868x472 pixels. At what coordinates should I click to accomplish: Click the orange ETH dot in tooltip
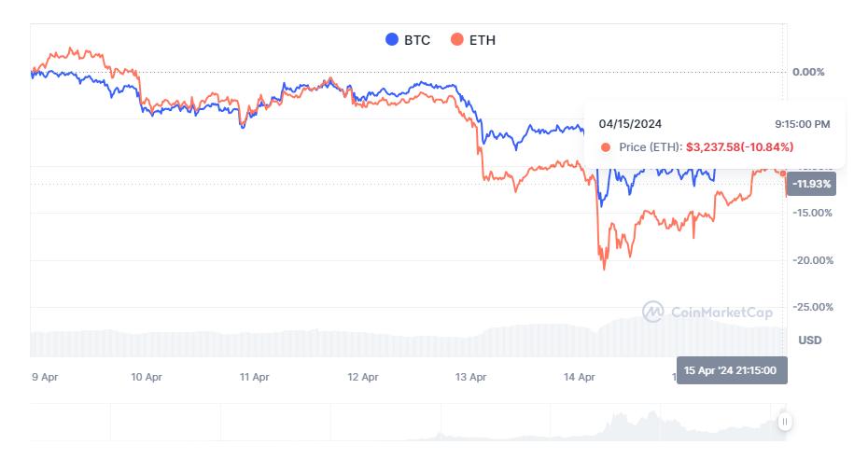(606, 147)
